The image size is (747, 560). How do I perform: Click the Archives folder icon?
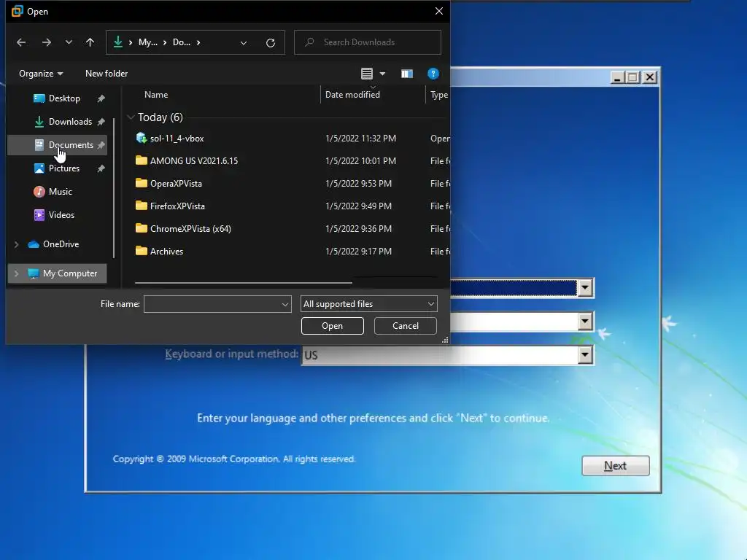click(141, 251)
